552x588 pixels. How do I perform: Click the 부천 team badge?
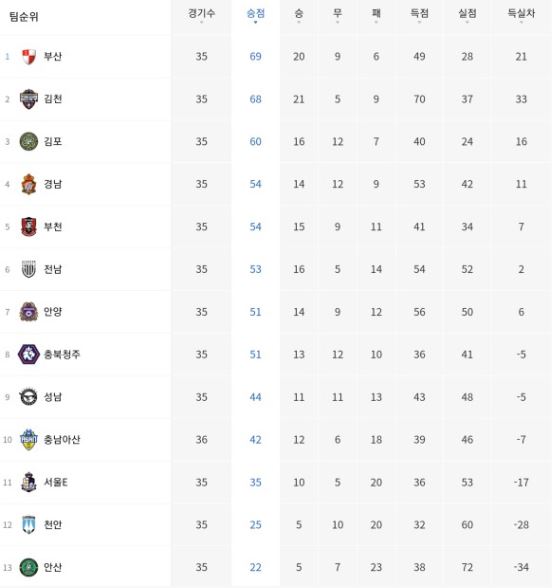[28, 227]
